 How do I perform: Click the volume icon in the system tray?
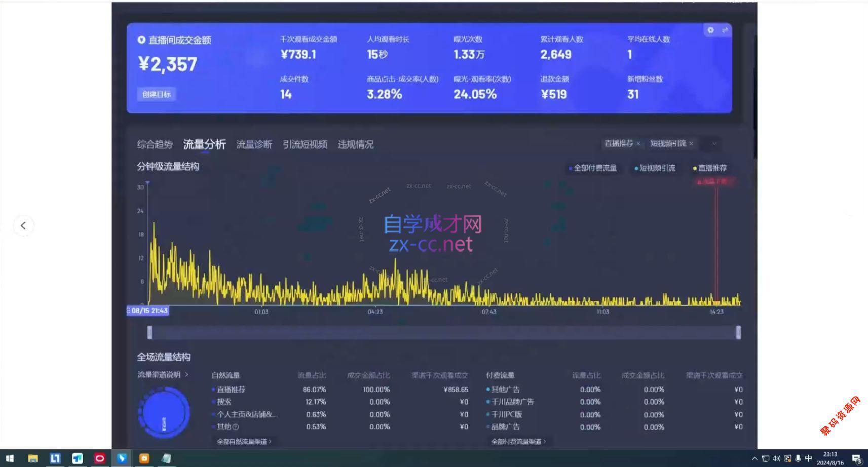pos(776,459)
